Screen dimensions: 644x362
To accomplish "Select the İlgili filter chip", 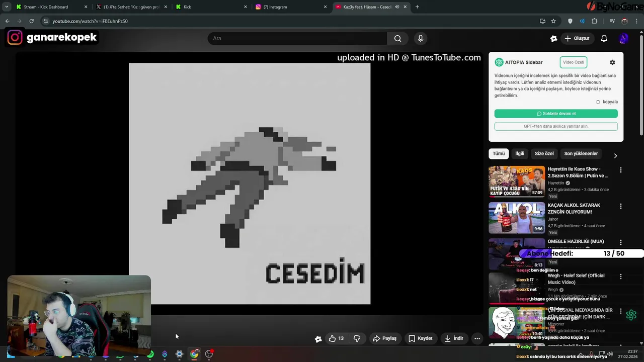I will [520, 154].
